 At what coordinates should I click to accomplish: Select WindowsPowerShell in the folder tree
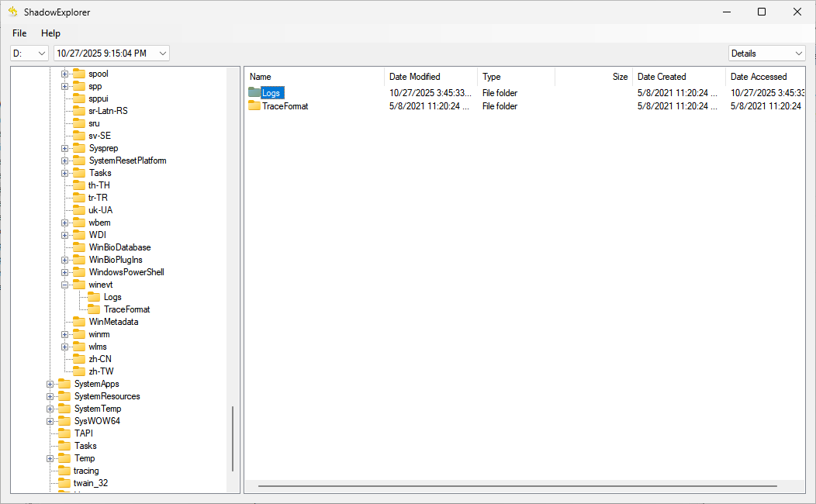(126, 272)
